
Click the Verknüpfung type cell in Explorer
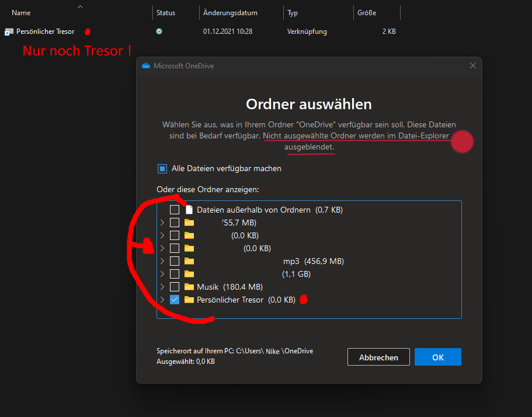[307, 32]
